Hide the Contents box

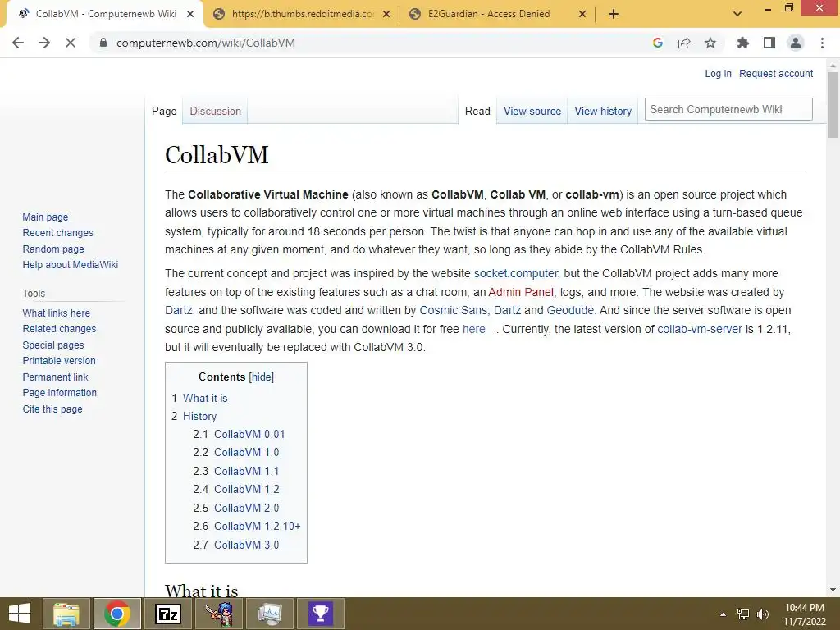coord(262,377)
